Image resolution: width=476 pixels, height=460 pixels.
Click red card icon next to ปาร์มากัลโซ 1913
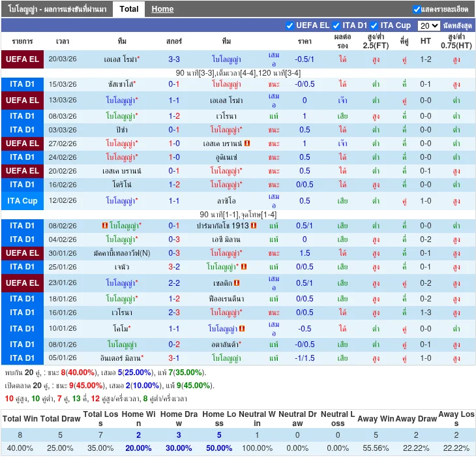(x=254, y=226)
